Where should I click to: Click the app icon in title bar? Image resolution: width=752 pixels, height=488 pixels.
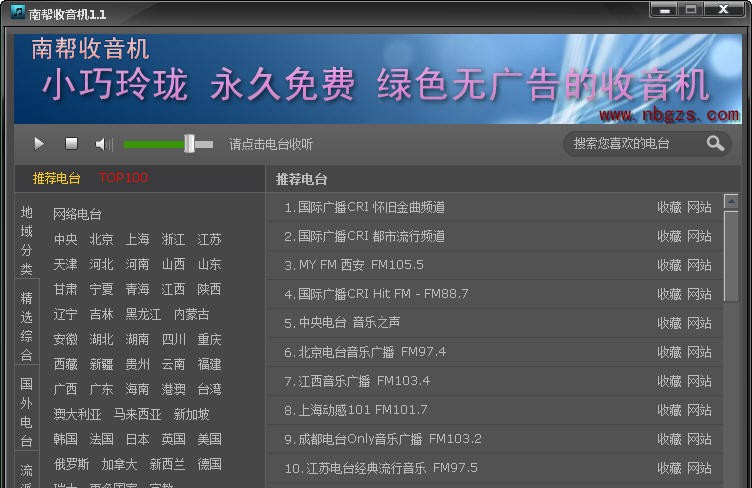(x=18, y=12)
